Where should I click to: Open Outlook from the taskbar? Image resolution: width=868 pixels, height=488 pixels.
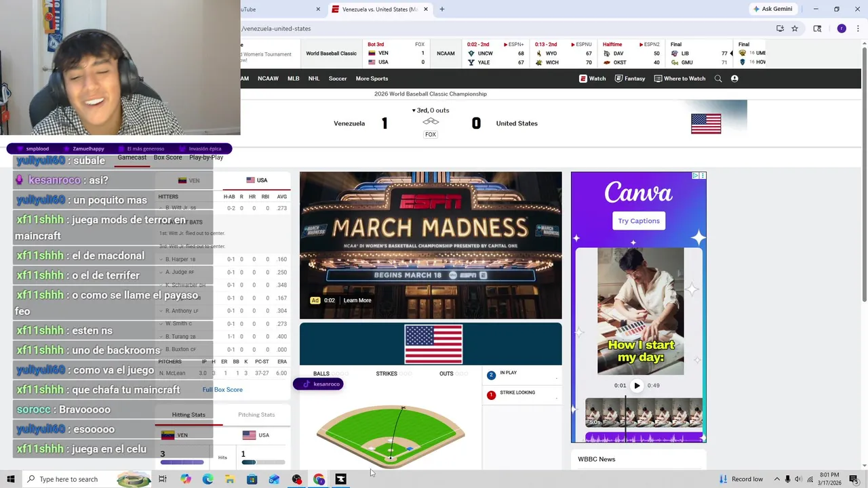tap(274, 479)
